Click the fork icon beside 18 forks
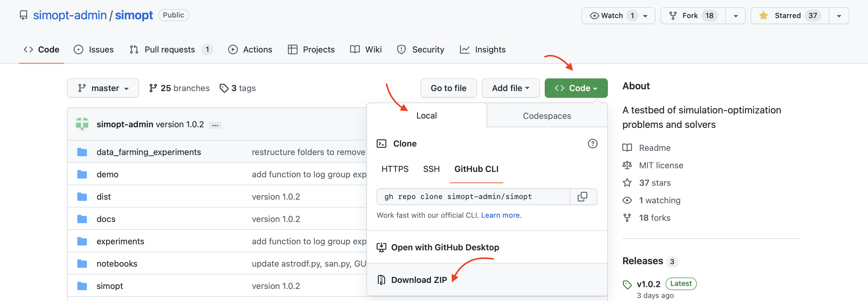868x301 pixels. [x=627, y=218]
